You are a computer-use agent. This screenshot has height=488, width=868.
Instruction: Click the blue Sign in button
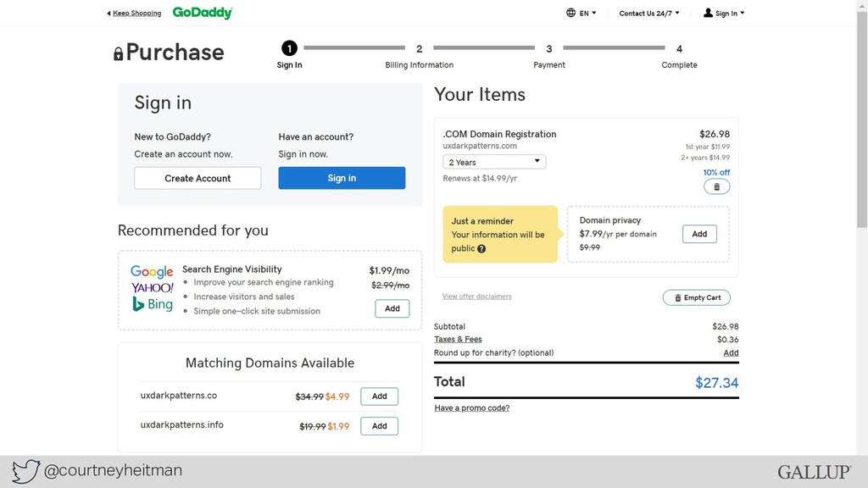point(342,178)
